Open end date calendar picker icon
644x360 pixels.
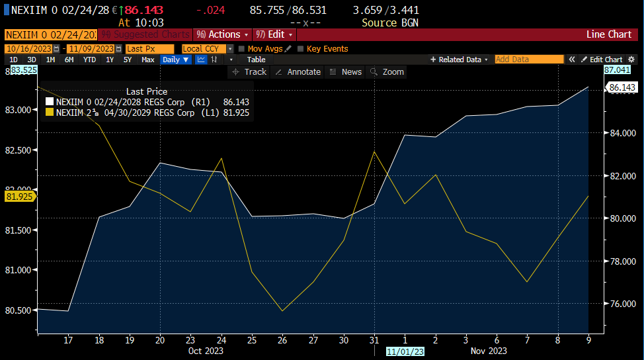pos(119,49)
